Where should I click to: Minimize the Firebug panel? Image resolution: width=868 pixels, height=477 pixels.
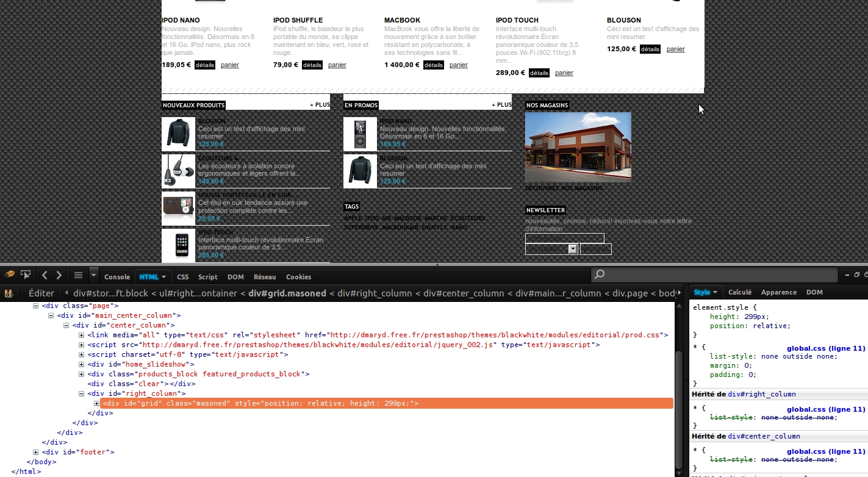(x=847, y=275)
